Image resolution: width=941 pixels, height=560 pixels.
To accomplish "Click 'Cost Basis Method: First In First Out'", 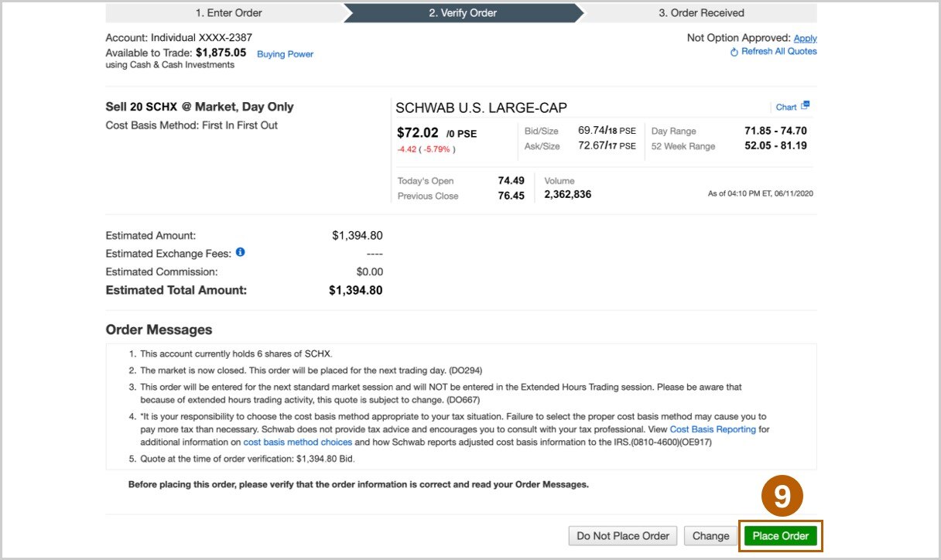I will [x=192, y=125].
